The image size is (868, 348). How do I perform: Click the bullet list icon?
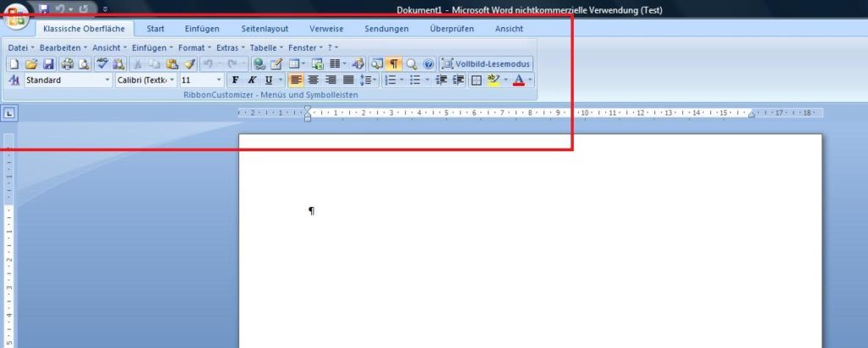[415, 81]
